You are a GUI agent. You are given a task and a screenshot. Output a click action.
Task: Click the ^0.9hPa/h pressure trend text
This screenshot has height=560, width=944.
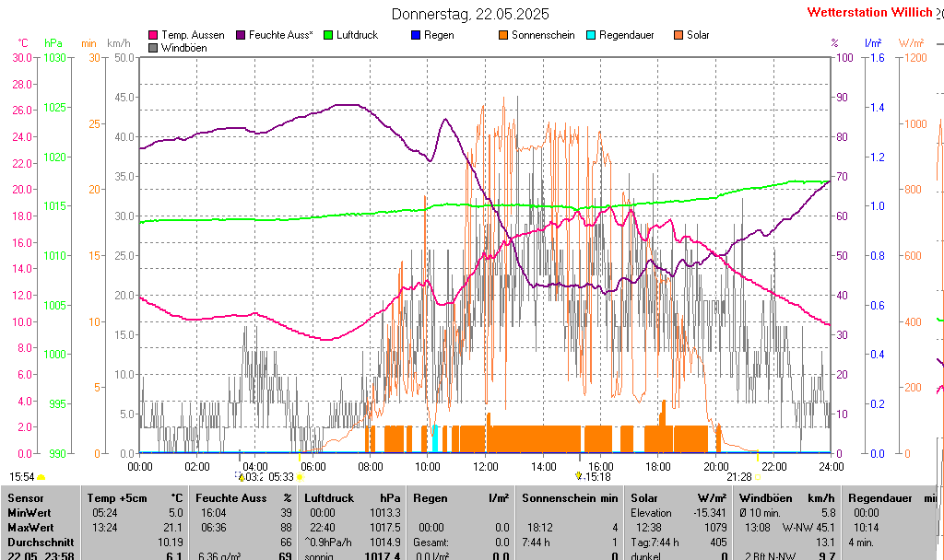coord(328,542)
